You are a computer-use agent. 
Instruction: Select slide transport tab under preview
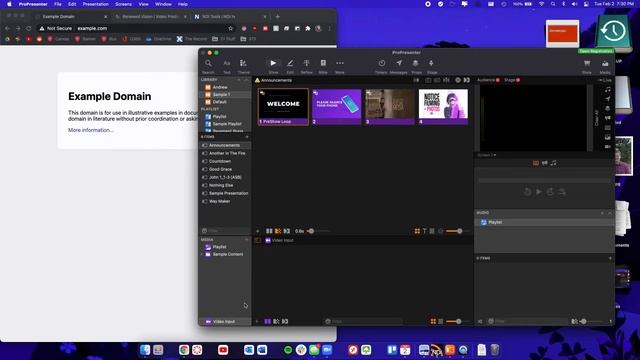click(536, 163)
